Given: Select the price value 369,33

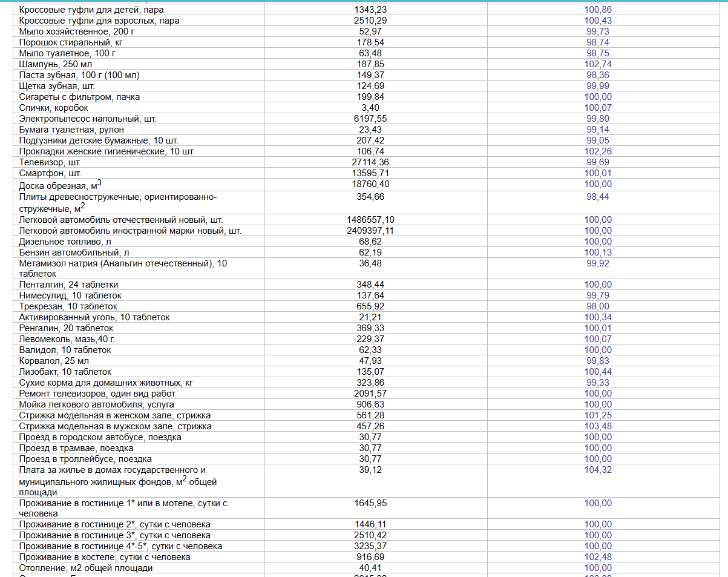Looking at the screenshot, I should 372,328.
